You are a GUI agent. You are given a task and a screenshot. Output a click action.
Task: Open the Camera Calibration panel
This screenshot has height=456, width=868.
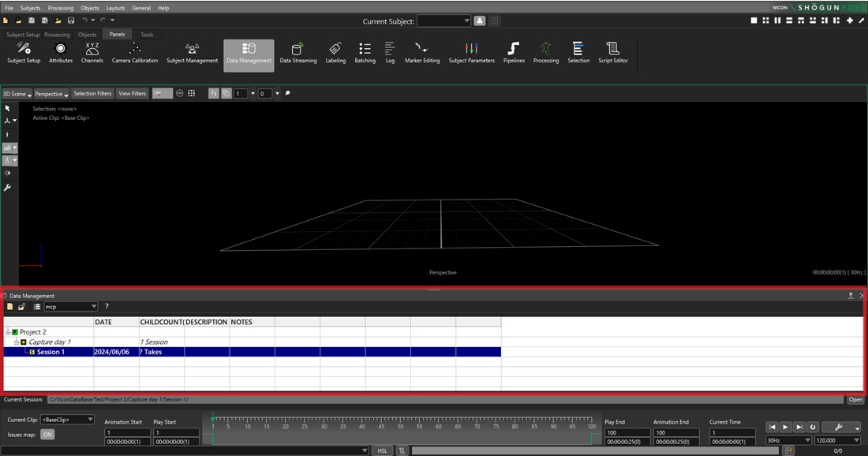click(x=135, y=53)
